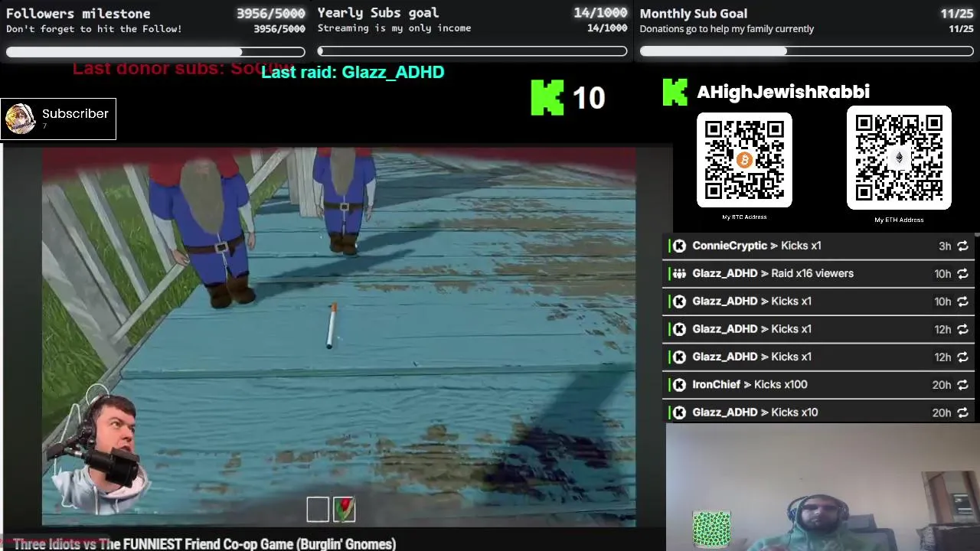Open the My BTC Address QR code
Viewport: 980px width, 551px height.
[744, 160]
